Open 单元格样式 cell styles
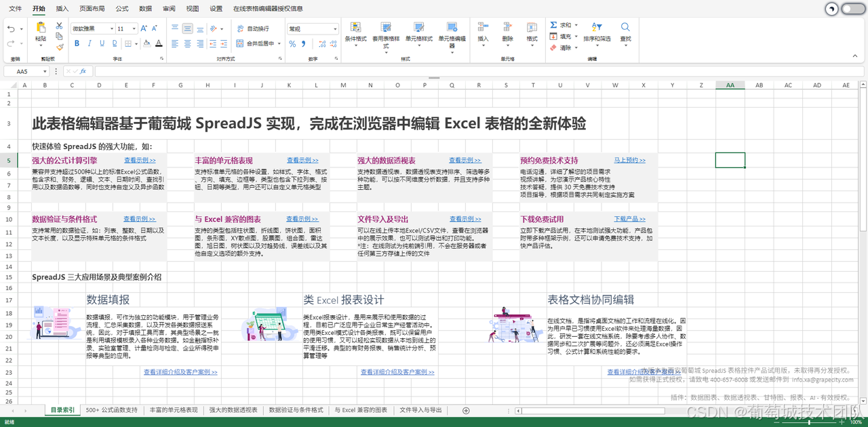Screen dimensions: 868x427 419,35
